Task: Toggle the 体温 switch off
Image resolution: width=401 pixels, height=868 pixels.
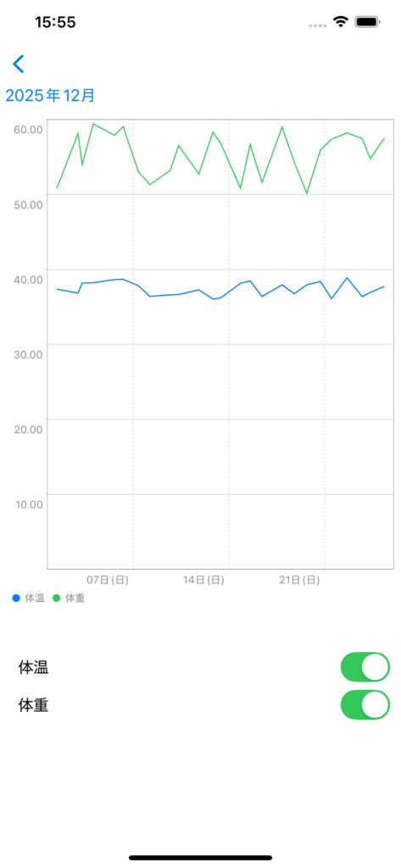Action: [365, 666]
